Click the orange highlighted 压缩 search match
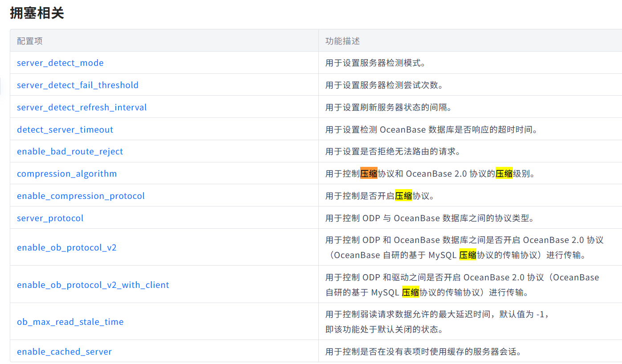This screenshot has width=622, height=364. (369, 174)
